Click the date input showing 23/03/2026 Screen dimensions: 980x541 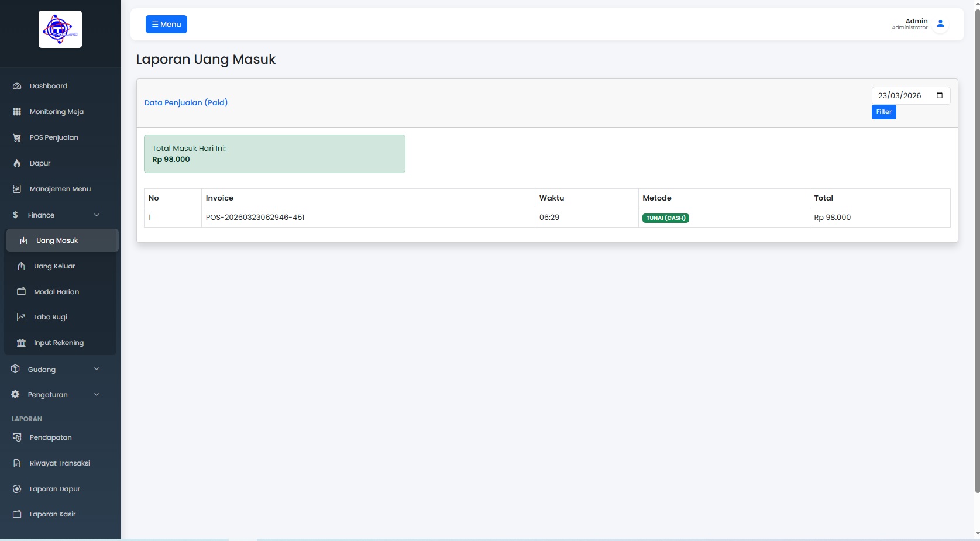click(911, 95)
